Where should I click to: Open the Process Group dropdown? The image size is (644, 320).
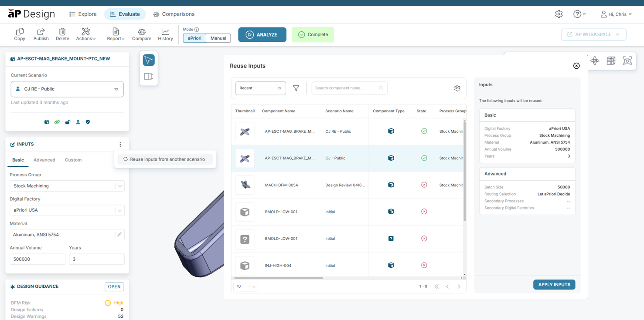click(x=67, y=186)
